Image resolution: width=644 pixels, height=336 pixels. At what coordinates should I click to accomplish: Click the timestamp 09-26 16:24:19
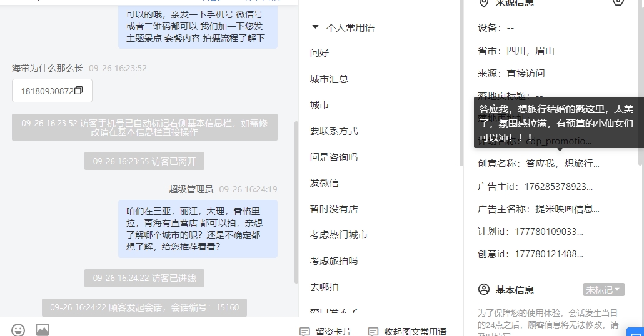click(248, 189)
